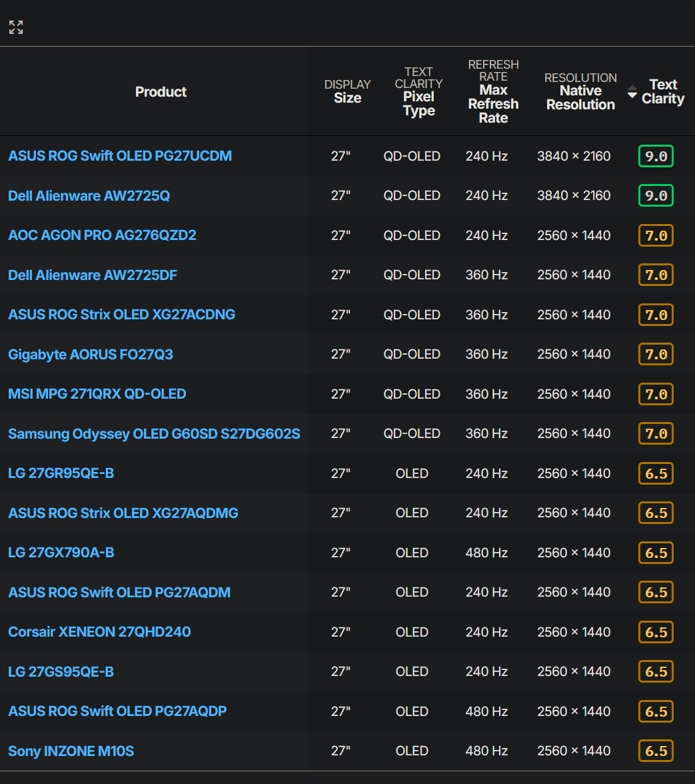Open ASUS ROG Strix OLED XG27ACDNG link

point(121,315)
